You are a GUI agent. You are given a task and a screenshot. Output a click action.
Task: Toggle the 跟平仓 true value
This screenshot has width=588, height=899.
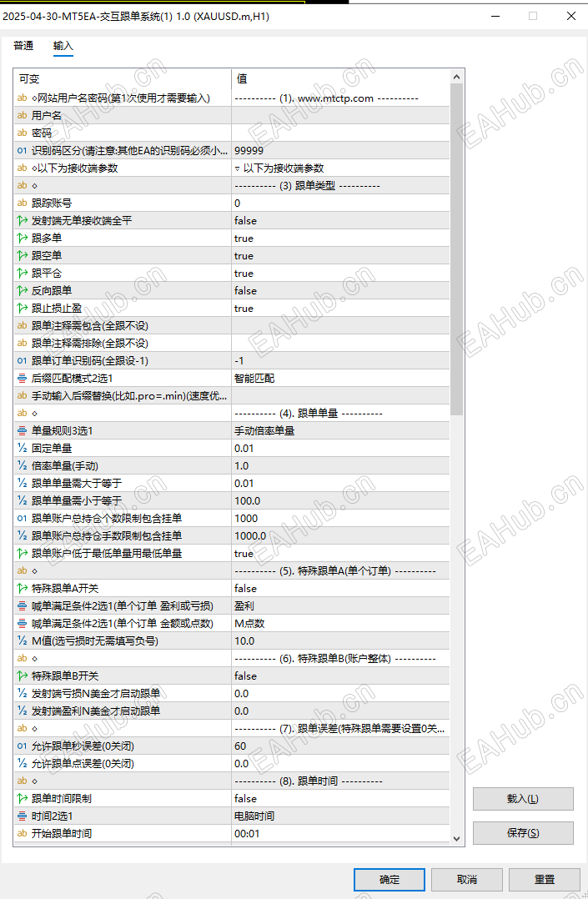341,273
